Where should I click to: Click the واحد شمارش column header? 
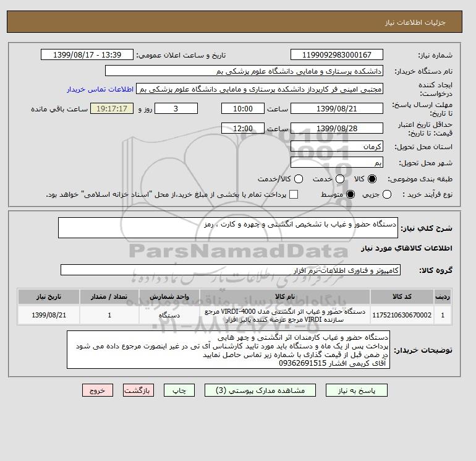tap(169, 296)
